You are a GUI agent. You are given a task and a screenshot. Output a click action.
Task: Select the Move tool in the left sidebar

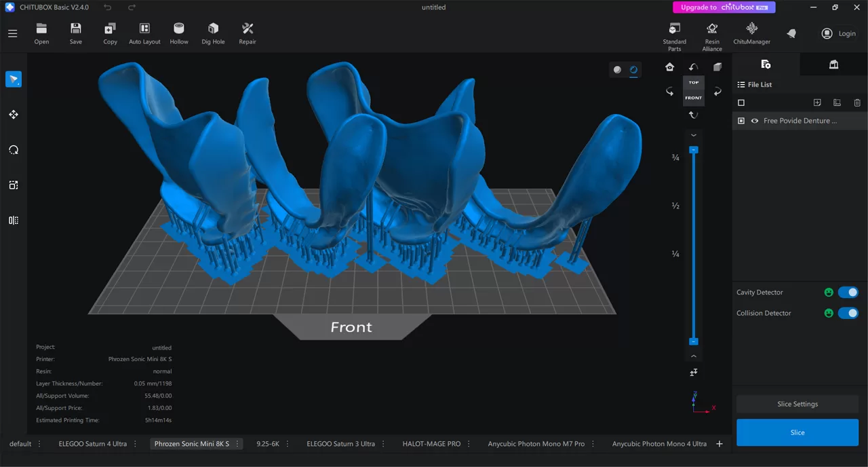click(14, 114)
